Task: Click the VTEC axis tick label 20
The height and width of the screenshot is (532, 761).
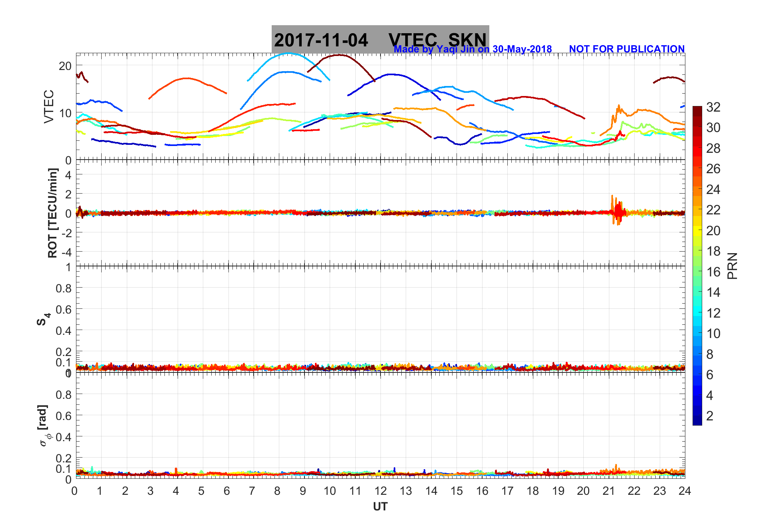Action: tap(65, 66)
